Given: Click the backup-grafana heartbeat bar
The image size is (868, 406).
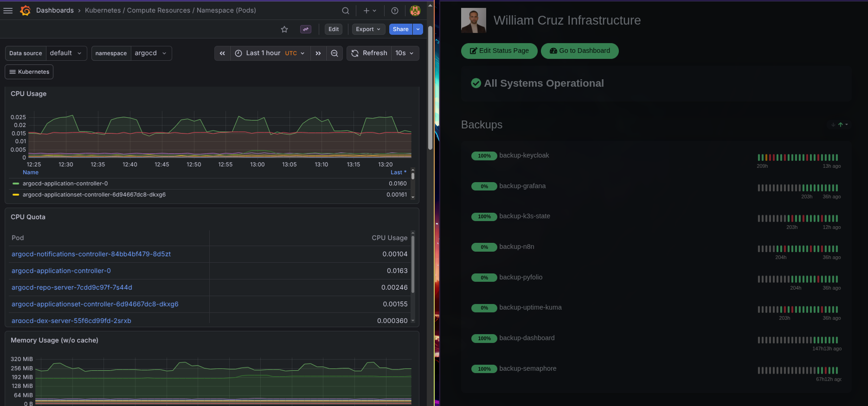Looking at the screenshot, I should click(798, 188).
